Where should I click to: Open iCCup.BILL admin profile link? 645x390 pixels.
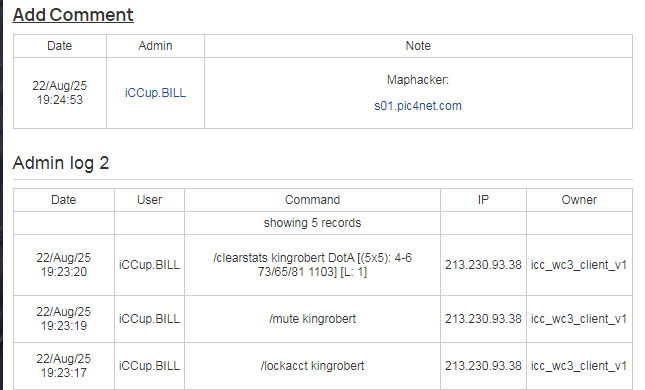tap(155, 93)
